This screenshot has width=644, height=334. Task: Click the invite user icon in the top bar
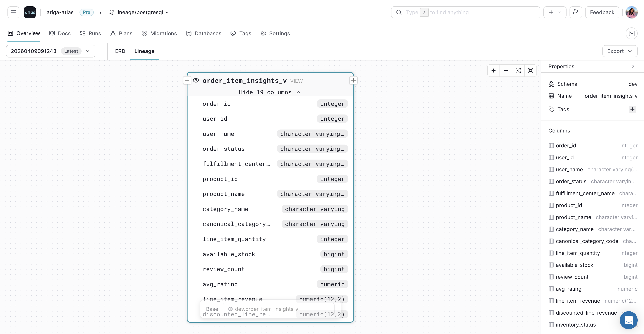click(576, 12)
